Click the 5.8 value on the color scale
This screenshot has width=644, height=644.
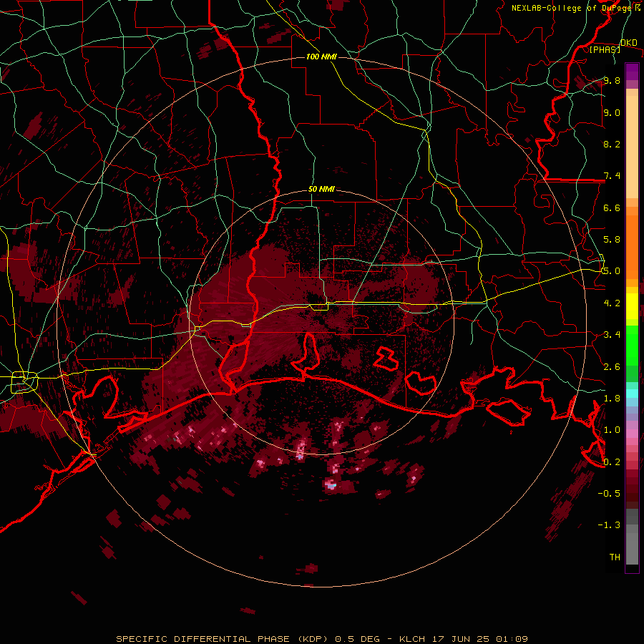(x=612, y=240)
